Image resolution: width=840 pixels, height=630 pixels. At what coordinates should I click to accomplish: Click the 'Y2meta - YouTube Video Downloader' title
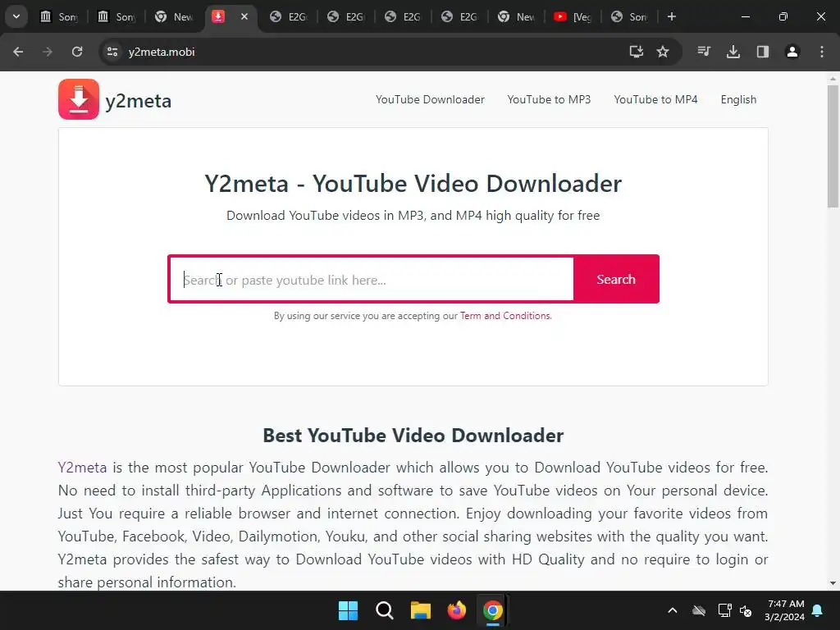click(413, 184)
